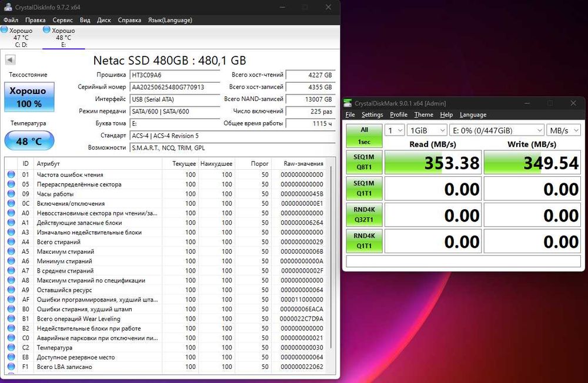Click the Всего NAND-записей value 13007 GB
The width and height of the screenshot is (588, 383).
tap(310, 99)
